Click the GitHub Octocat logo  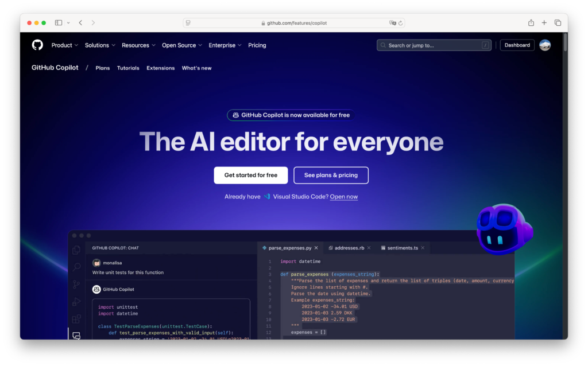pyautogui.click(x=37, y=45)
